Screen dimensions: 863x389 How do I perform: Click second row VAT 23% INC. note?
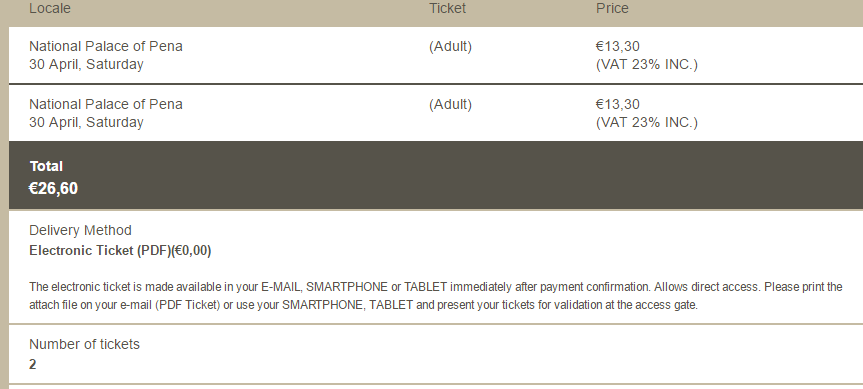(647, 123)
